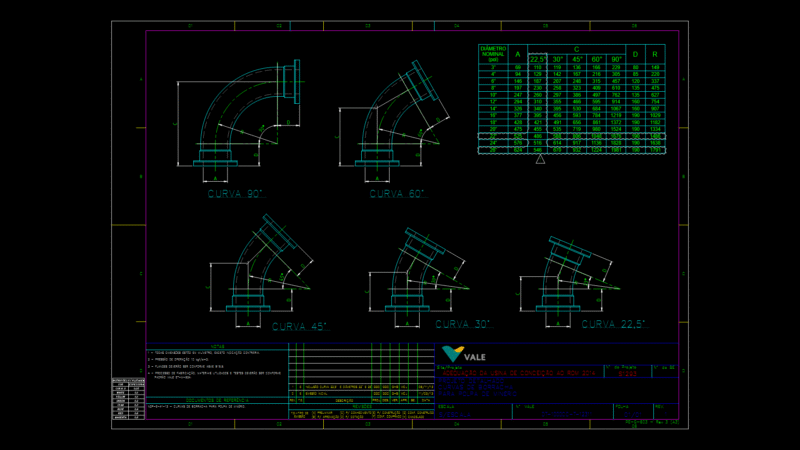Select the CURVA 60° drawing label
Image resolution: width=800 pixels, height=450 pixels.
[x=397, y=194]
